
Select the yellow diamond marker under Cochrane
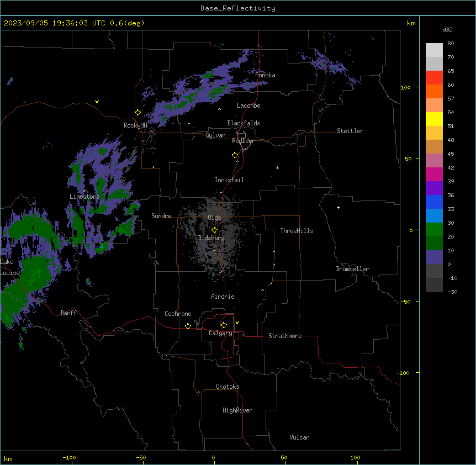(x=188, y=326)
